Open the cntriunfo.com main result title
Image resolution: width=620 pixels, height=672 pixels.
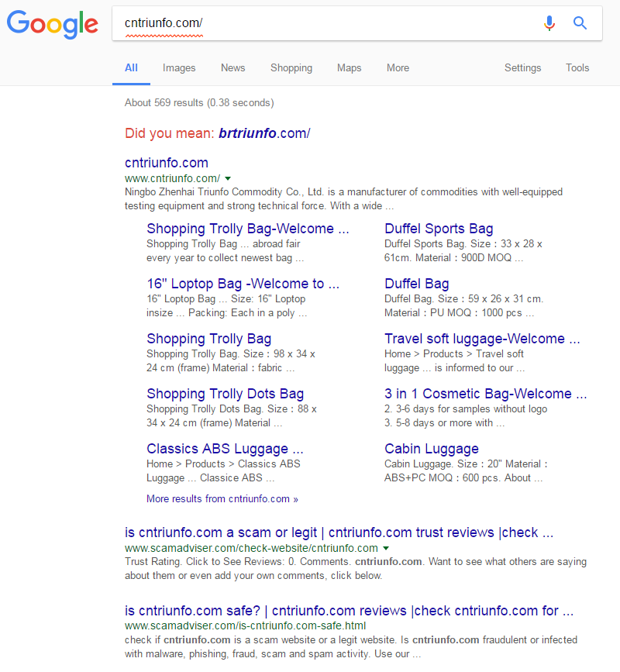point(167,163)
